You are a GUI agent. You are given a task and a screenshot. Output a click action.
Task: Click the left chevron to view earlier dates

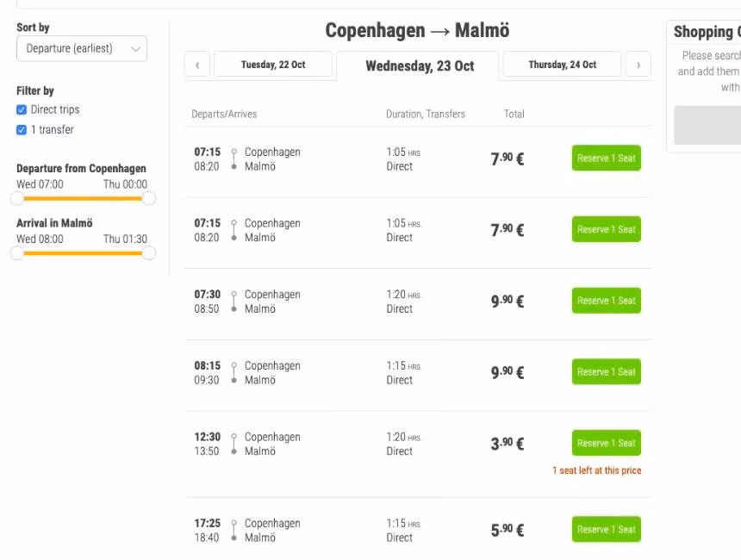[196, 65]
